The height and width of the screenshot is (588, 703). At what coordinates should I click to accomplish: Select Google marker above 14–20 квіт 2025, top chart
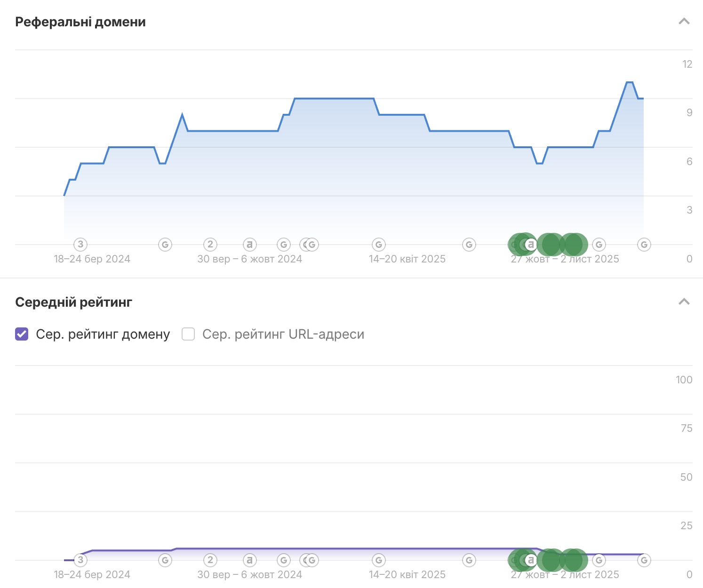379,244
